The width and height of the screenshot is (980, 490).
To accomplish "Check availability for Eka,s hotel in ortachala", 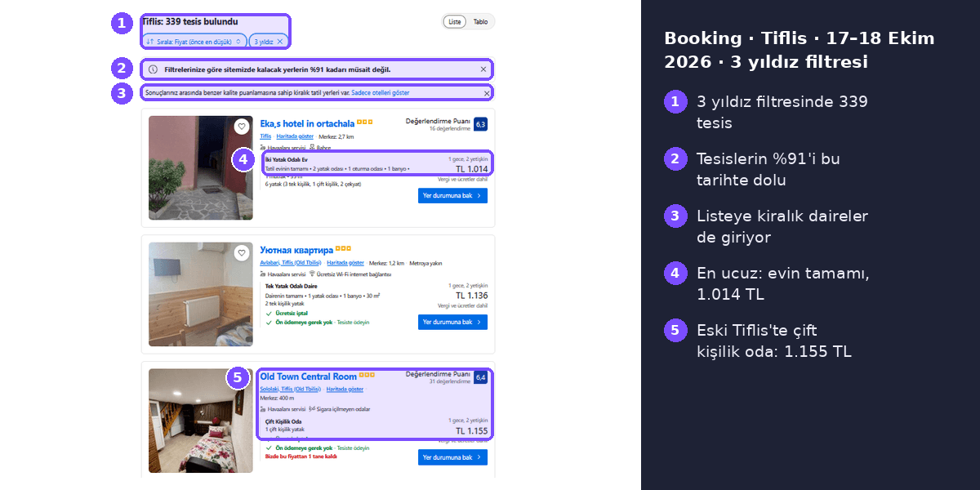I will pos(452,196).
